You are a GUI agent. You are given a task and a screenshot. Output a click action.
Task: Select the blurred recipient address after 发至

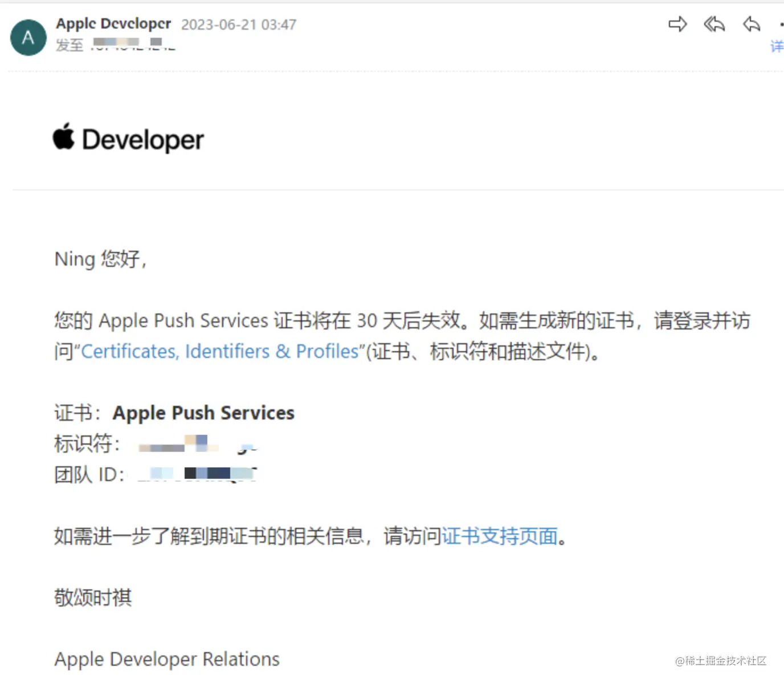134,45
